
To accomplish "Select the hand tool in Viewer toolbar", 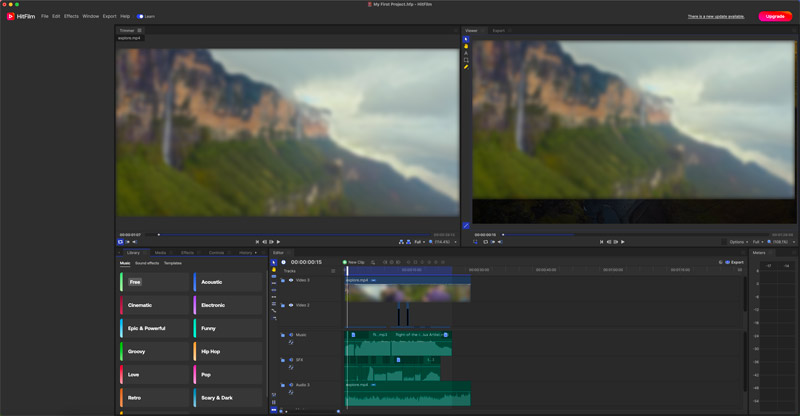I will click(466, 46).
